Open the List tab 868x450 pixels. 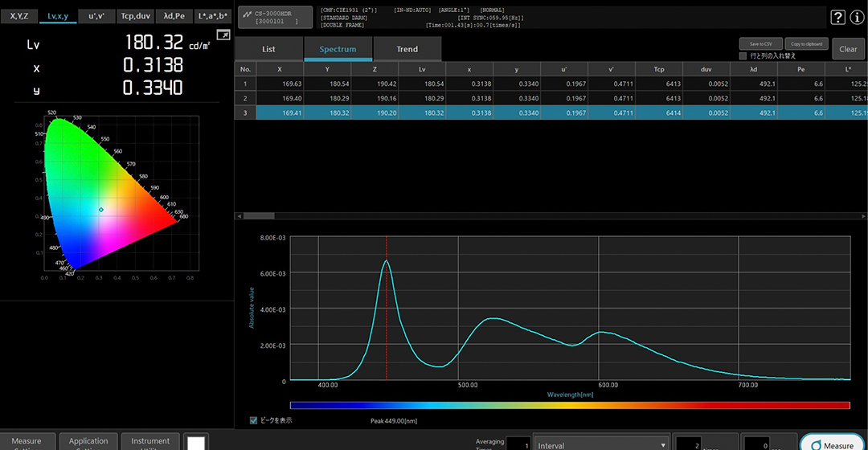(x=268, y=49)
